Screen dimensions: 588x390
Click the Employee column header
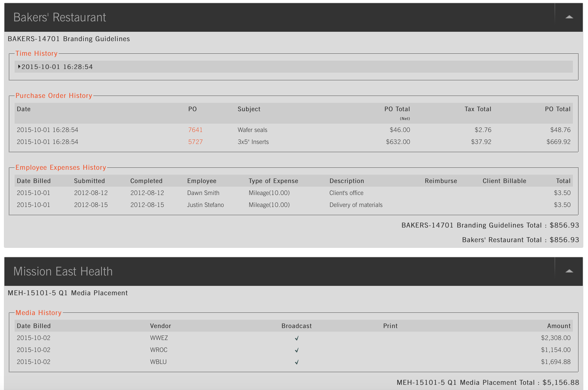[202, 181]
